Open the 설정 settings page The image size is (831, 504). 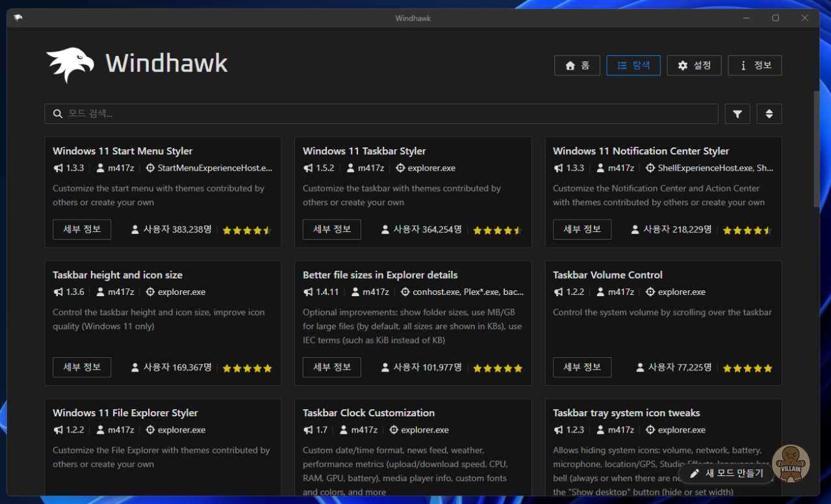pos(694,66)
